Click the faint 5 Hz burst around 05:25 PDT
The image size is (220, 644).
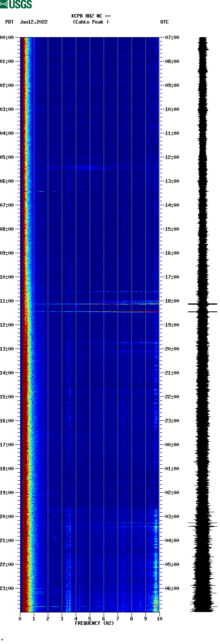click(88, 167)
